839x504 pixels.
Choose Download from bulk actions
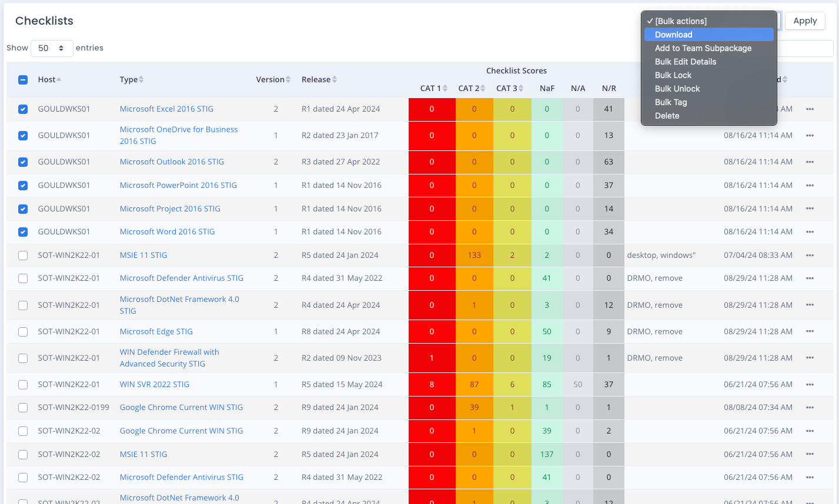click(709, 35)
